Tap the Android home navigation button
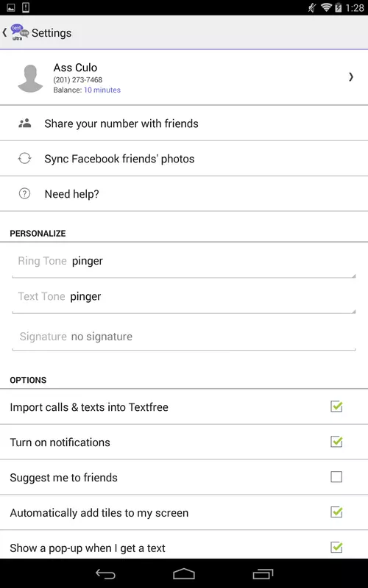 coord(184,574)
